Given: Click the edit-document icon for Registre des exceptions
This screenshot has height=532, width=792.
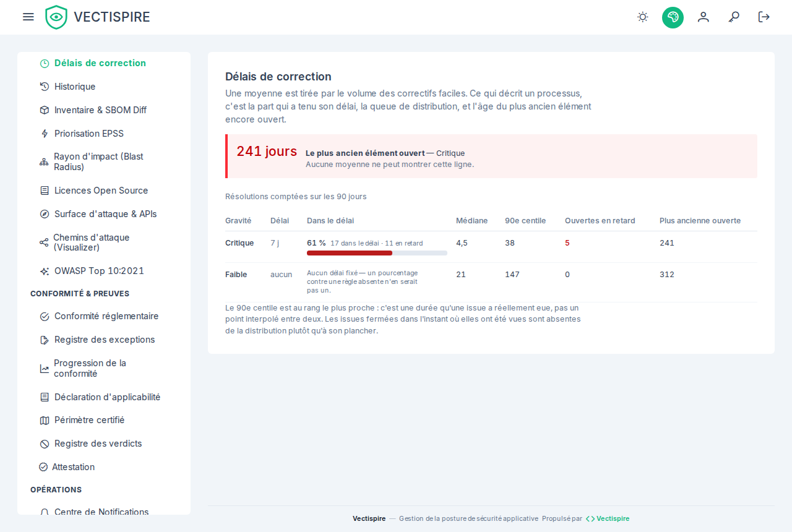Looking at the screenshot, I should click(45, 340).
